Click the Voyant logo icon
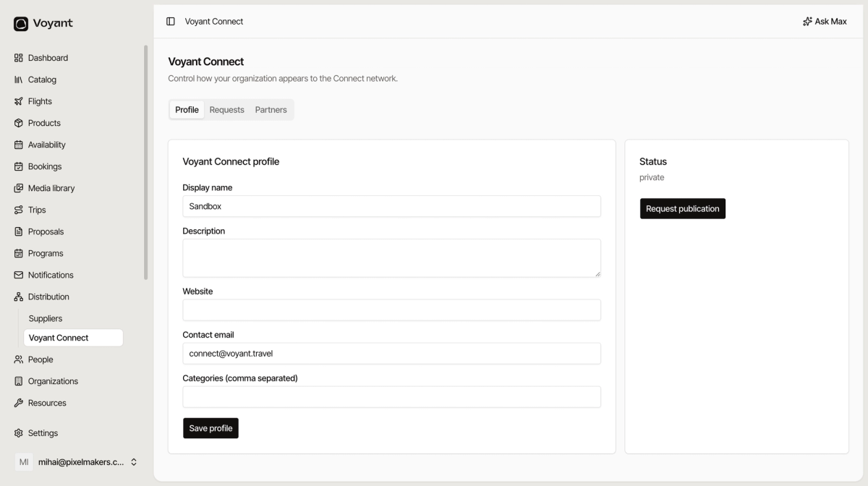This screenshot has height=486, width=868. point(21,24)
